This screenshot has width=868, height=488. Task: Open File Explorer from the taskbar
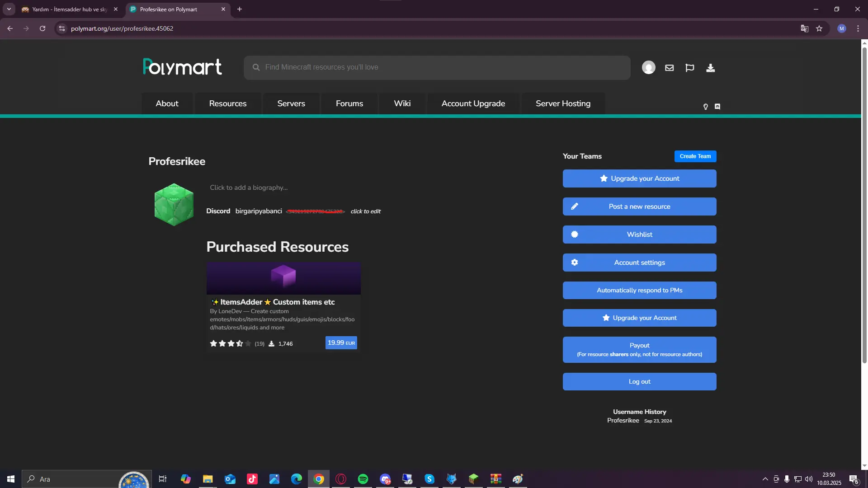coord(208,479)
